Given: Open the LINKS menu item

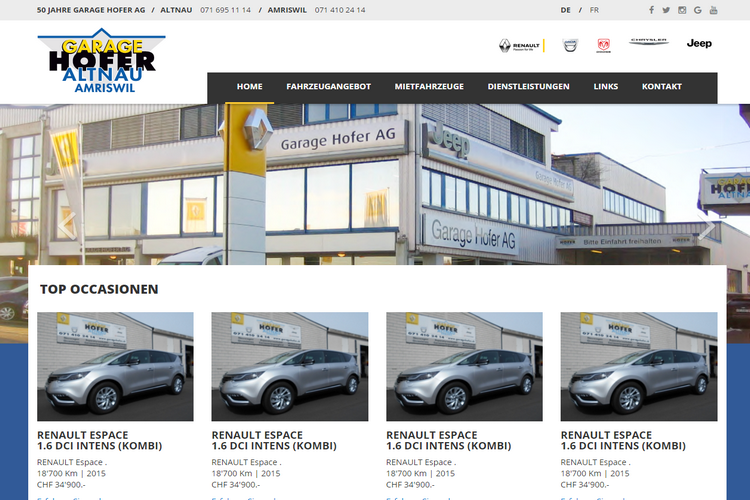Looking at the screenshot, I should click(x=606, y=87).
